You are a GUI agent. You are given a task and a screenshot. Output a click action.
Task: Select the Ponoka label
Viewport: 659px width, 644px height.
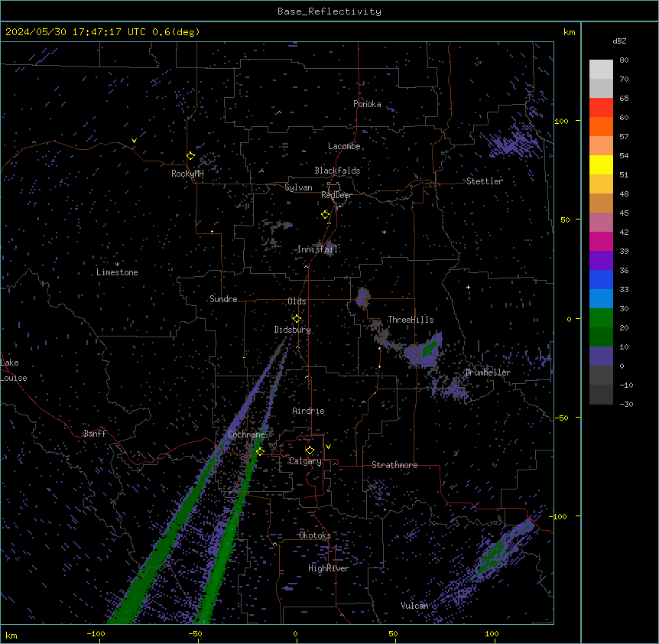(x=367, y=104)
